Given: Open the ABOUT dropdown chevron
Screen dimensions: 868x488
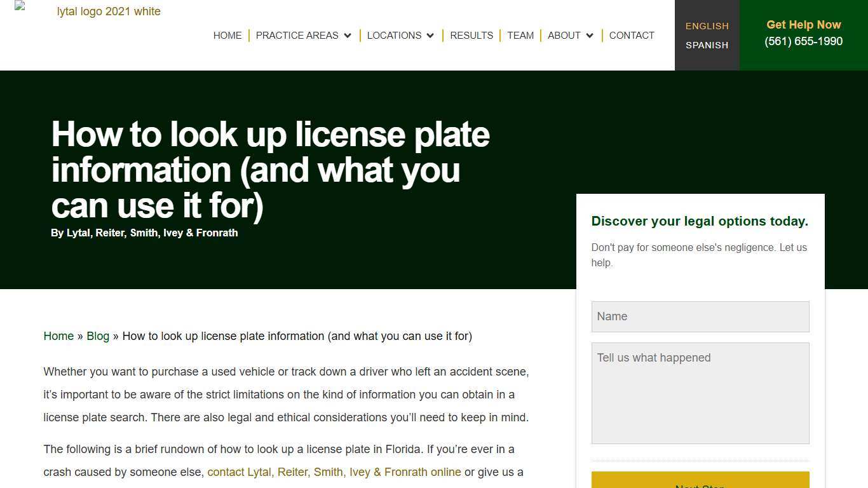Looking at the screenshot, I should (589, 36).
